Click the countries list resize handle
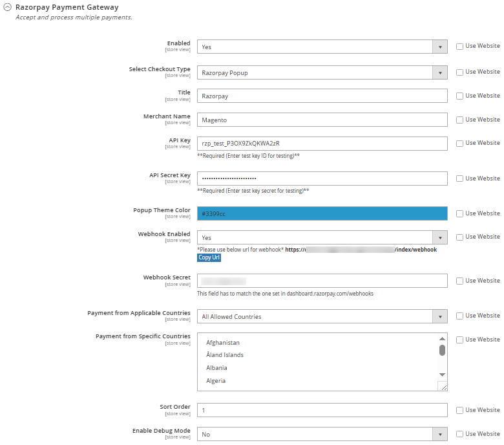Viewport: 504px width, 445px height. coord(443,386)
